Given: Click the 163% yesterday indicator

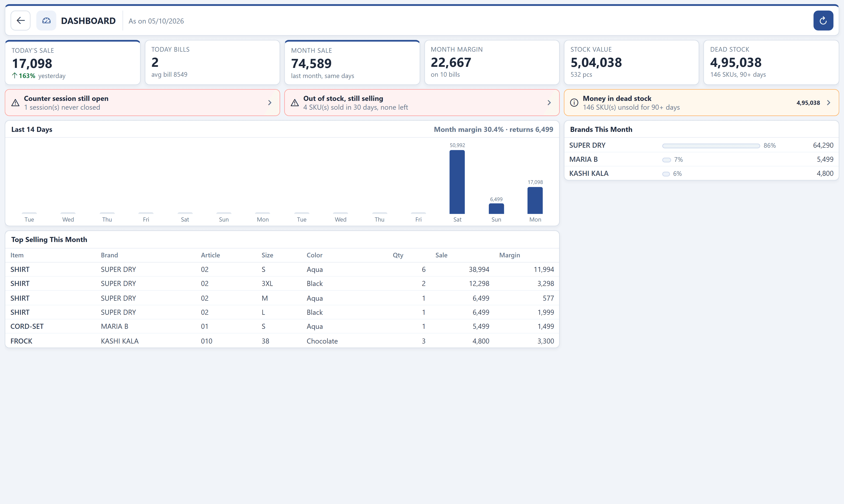Looking at the screenshot, I should (39, 76).
